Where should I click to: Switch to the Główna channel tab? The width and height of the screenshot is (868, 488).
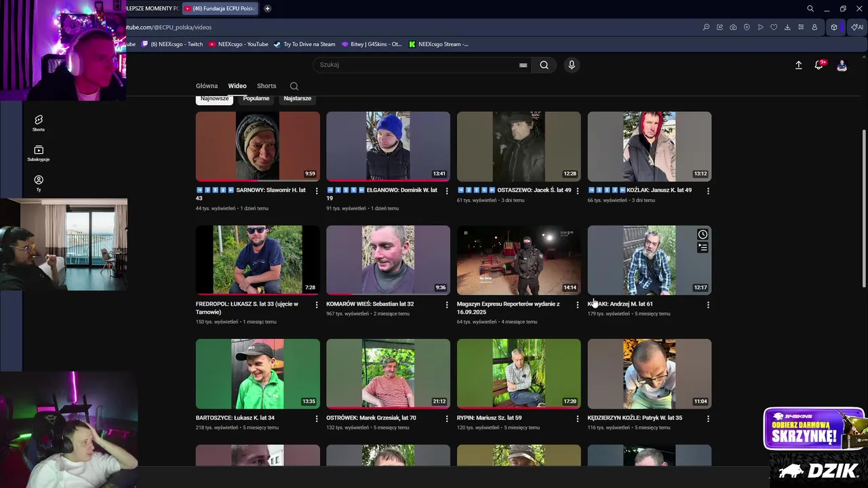207,86
